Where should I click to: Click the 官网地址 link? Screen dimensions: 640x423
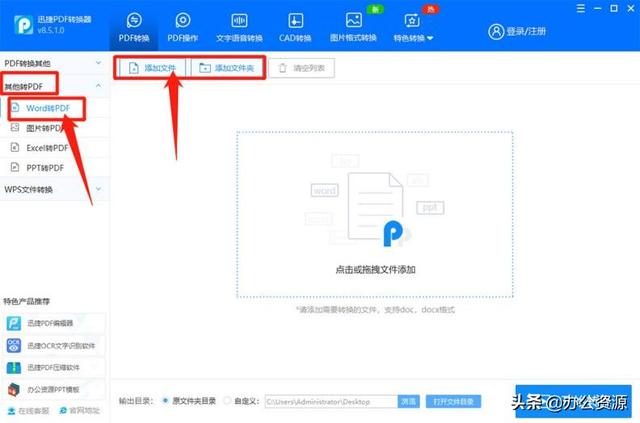(x=80, y=411)
